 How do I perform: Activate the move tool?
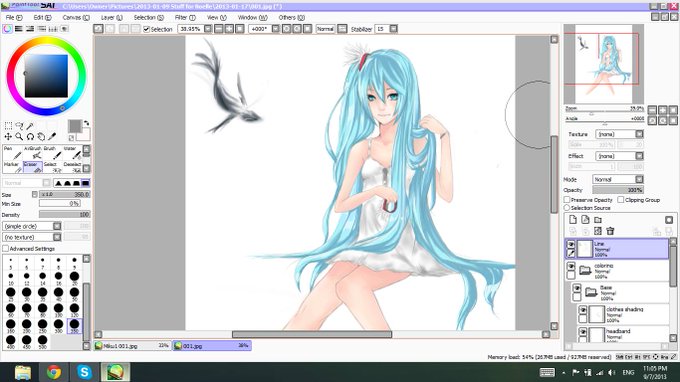(x=8, y=137)
